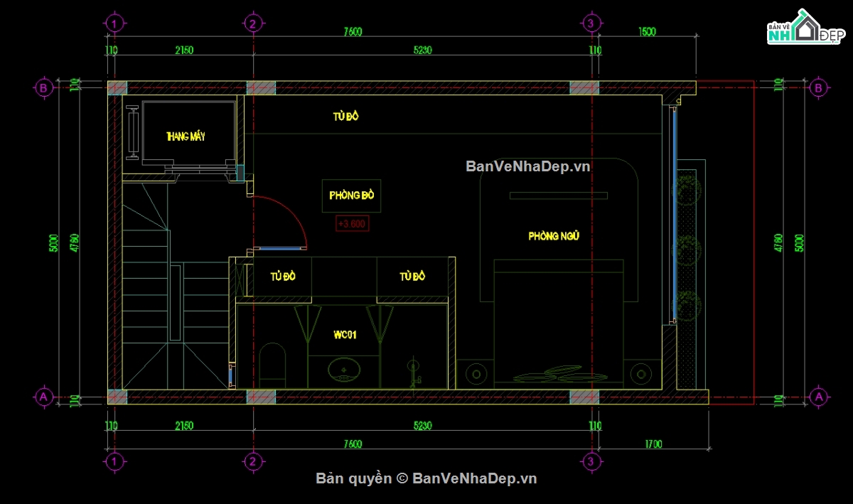This screenshot has width=853, height=504.
Task: Click the 7600 dimension below the plan
Action: tap(353, 444)
